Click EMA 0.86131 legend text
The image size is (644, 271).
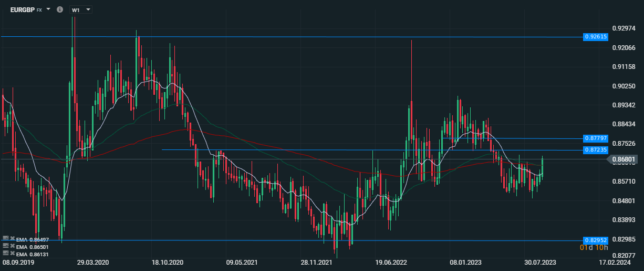(x=32, y=254)
